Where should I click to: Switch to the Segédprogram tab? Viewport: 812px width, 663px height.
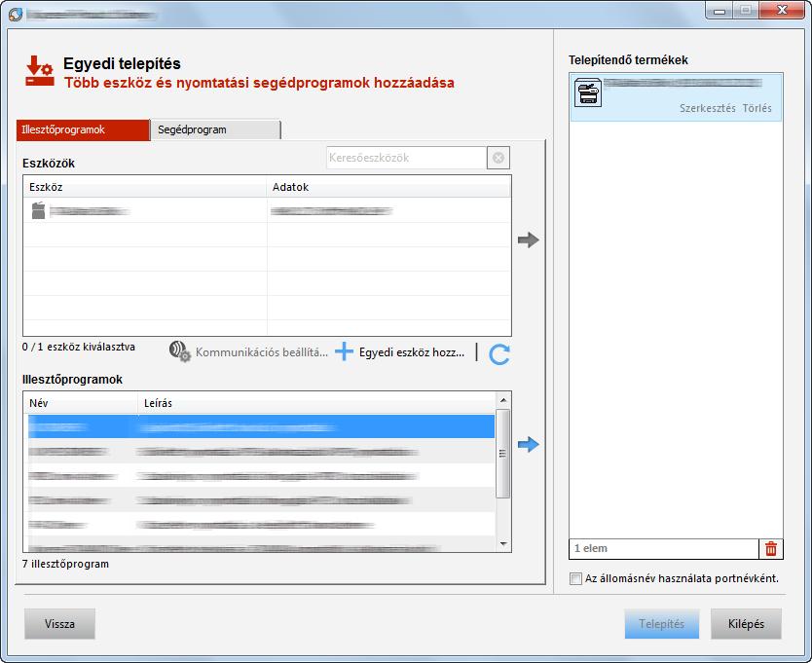click(x=215, y=129)
